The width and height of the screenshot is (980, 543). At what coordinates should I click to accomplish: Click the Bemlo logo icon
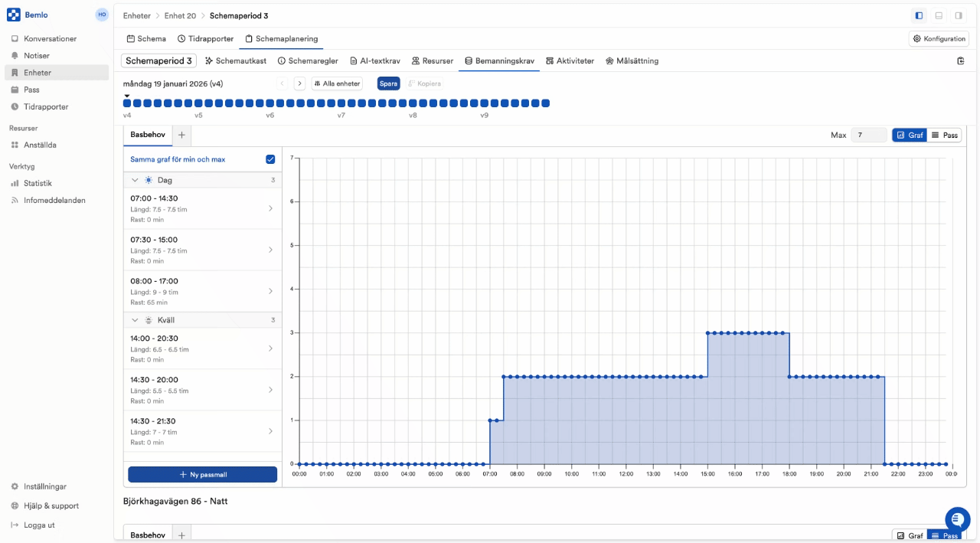point(14,15)
